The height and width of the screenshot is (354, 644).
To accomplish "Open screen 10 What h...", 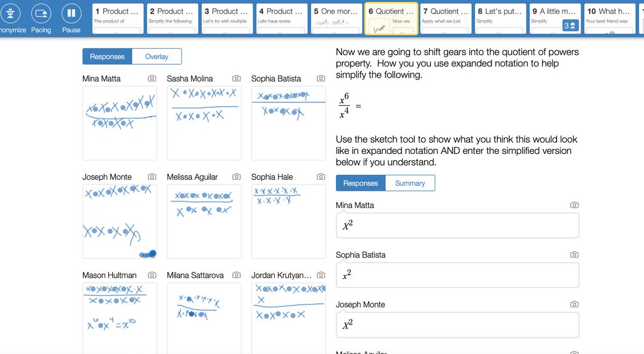I will [x=610, y=19].
